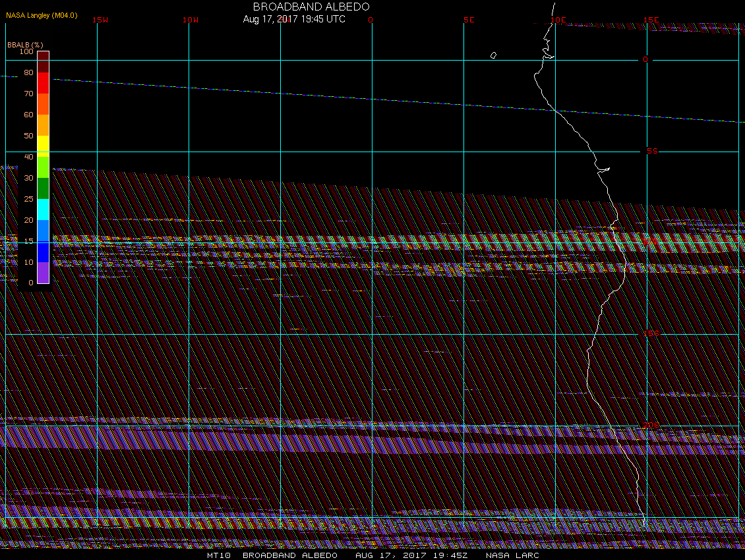Click AUG 17, 2017 19:45Z in bottom caption
Image resolution: width=745 pixels, height=560 pixels.
click(411, 555)
